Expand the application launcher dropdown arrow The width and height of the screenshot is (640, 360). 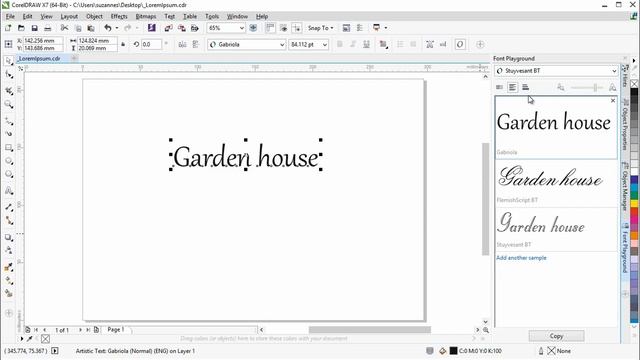pyautogui.click(x=386, y=28)
